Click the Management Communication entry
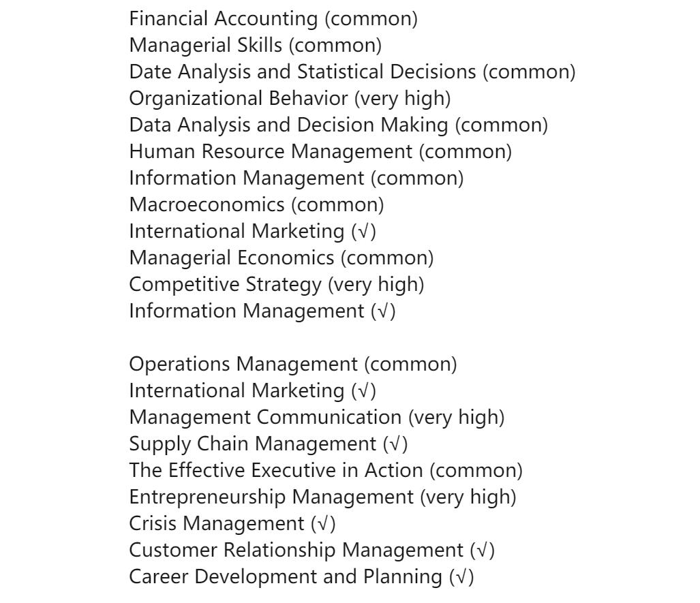Viewport: 700px width, 603px height. [x=317, y=417]
